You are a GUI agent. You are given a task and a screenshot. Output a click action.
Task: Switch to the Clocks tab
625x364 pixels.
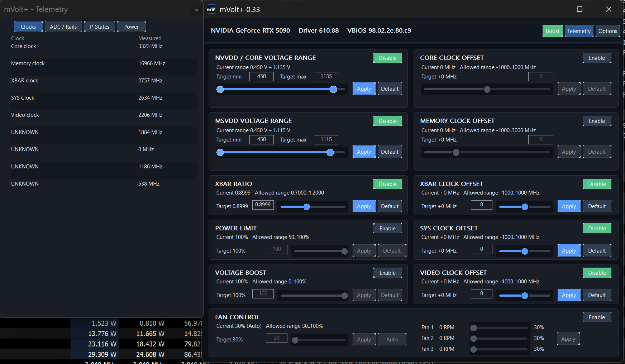(x=28, y=27)
